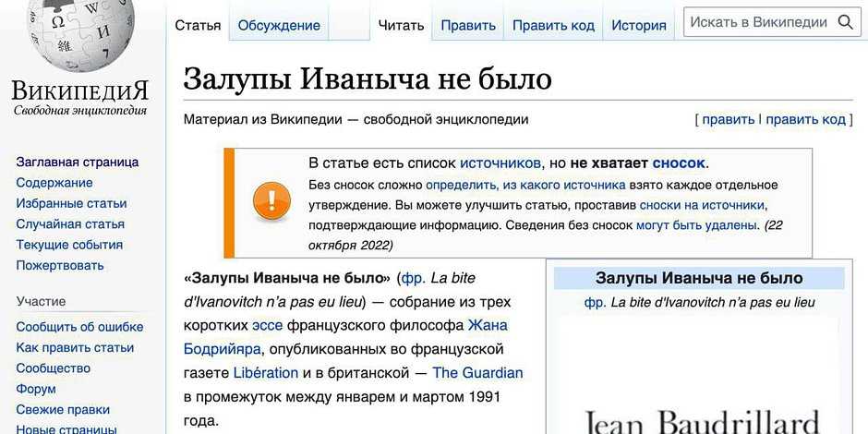Open the «Статья» tab
Screen dimensions: 868x434
coord(198,25)
